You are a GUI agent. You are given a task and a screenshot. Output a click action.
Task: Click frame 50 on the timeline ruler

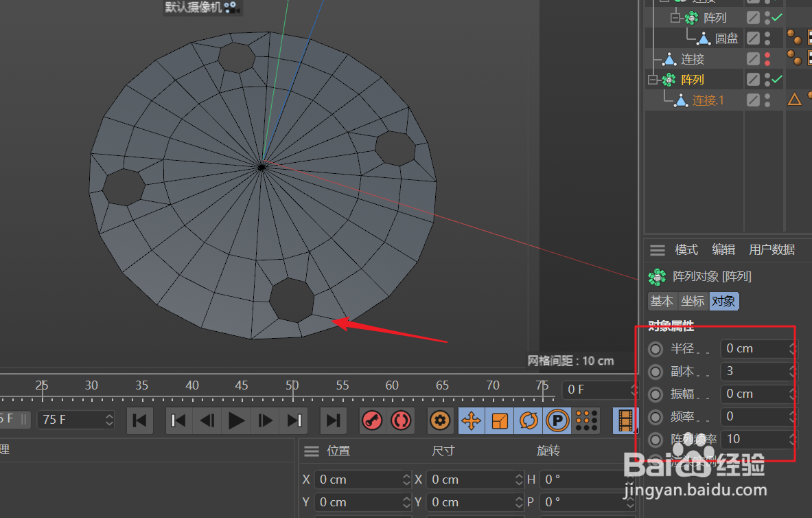[x=292, y=386]
